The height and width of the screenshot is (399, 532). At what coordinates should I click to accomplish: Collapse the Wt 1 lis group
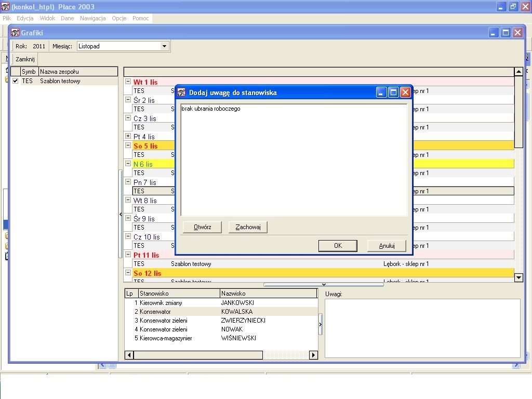point(128,82)
